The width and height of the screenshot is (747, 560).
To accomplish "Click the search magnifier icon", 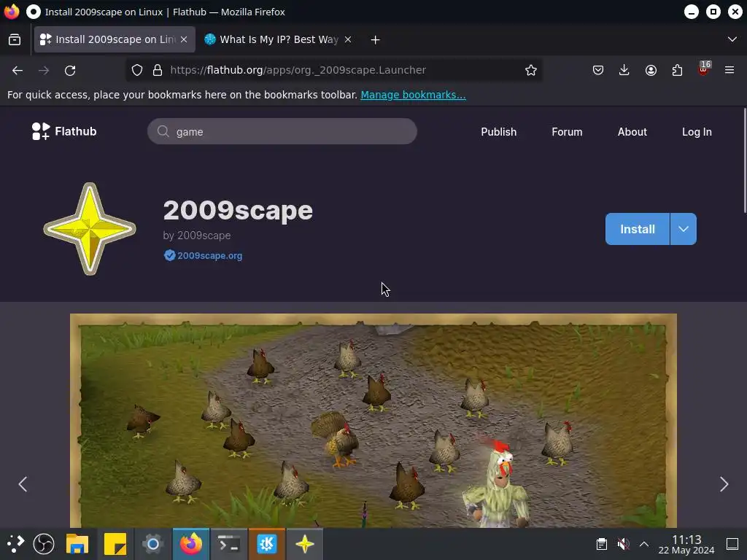I will pos(163,131).
